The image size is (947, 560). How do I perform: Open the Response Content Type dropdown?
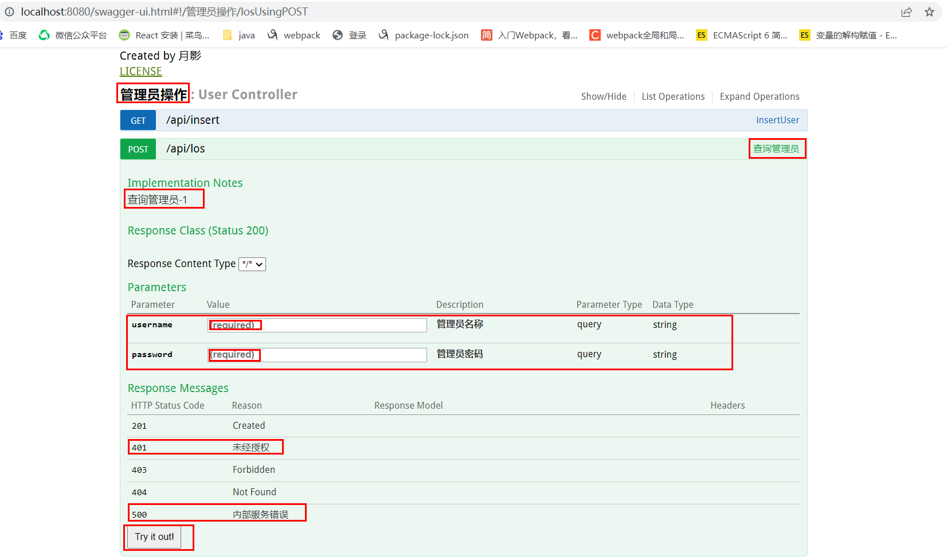(x=252, y=264)
